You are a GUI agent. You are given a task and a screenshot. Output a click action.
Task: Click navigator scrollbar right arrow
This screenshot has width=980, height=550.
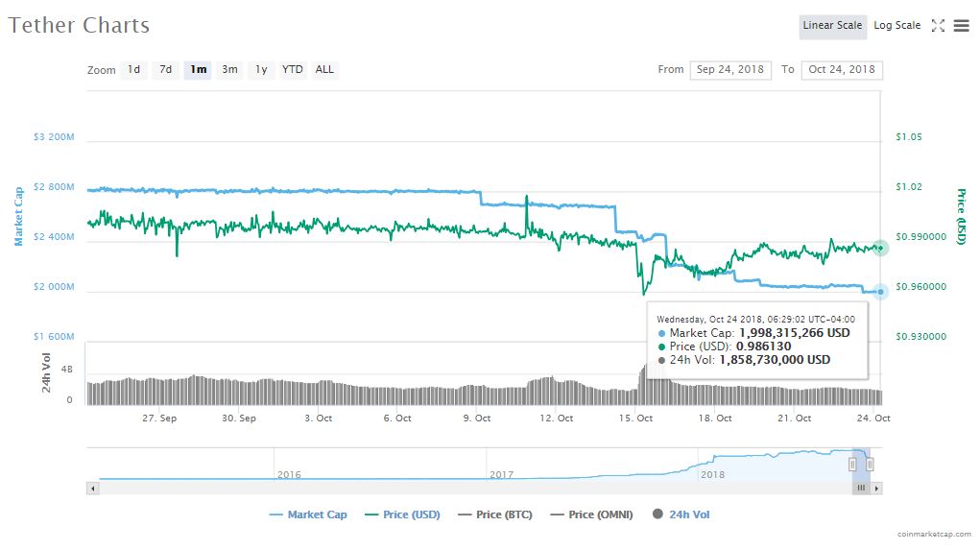pos(876,489)
